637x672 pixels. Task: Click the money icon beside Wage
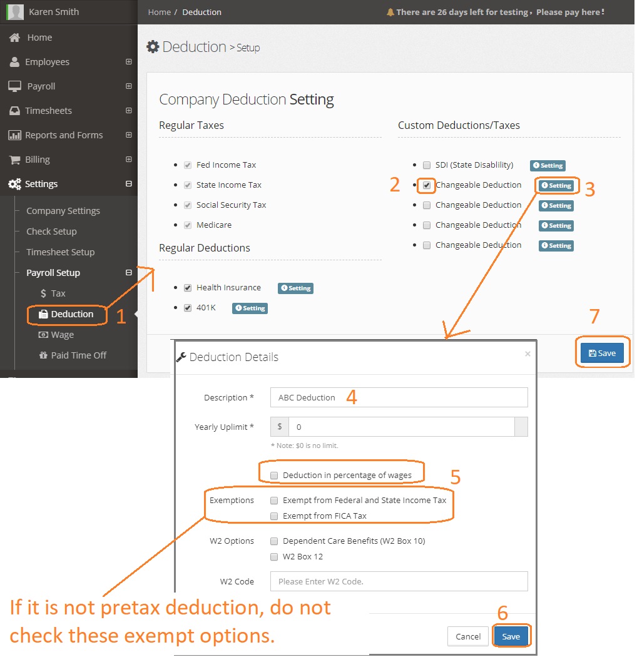pyautogui.click(x=43, y=335)
